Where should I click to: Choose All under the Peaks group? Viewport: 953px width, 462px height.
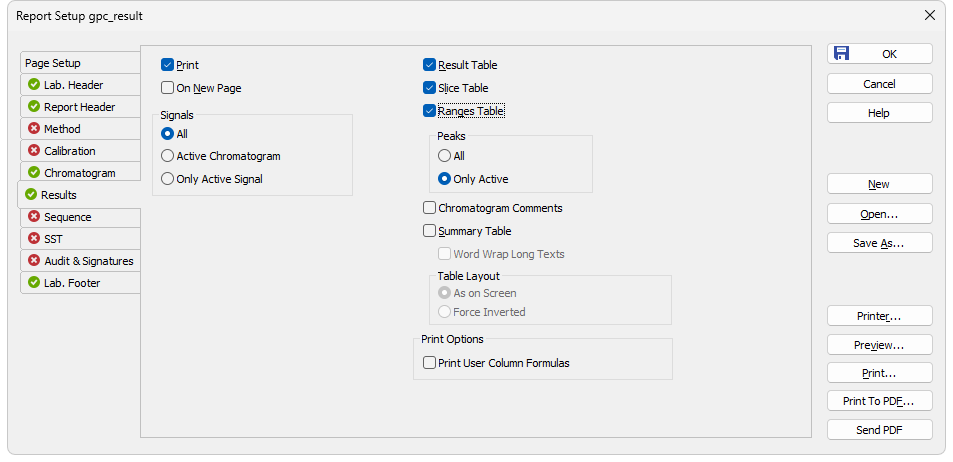tap(444, 156)
